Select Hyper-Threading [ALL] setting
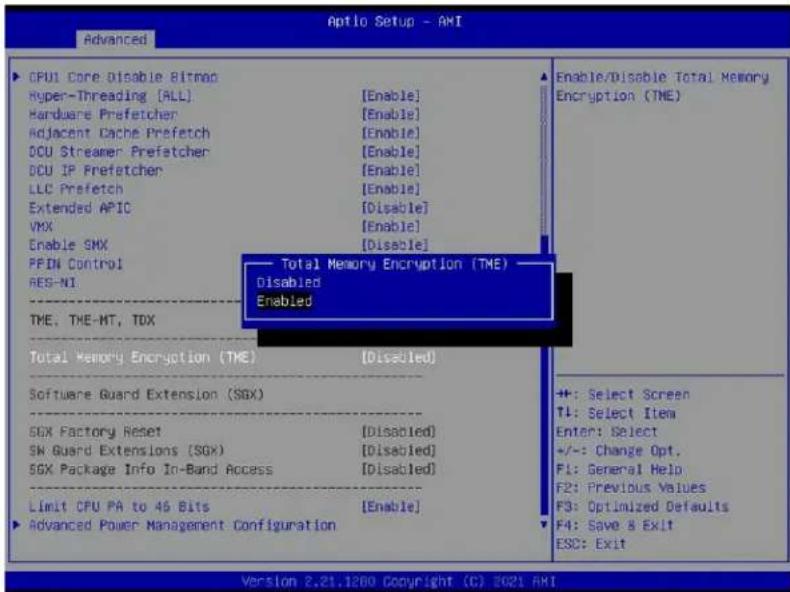 click(110, 96)
